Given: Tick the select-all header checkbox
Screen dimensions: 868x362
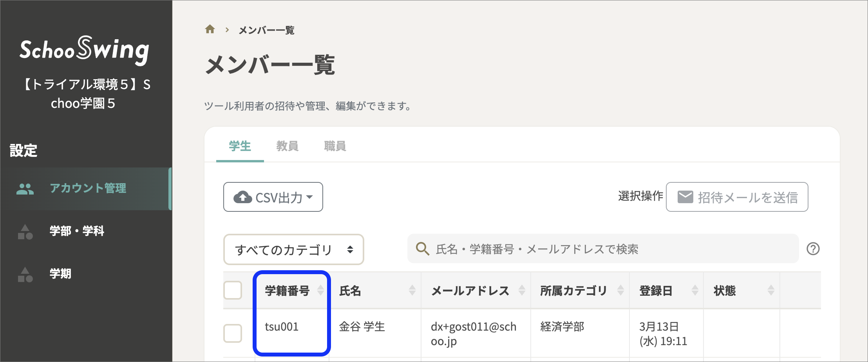Looking at the screenshot, I should click(233, 290).
